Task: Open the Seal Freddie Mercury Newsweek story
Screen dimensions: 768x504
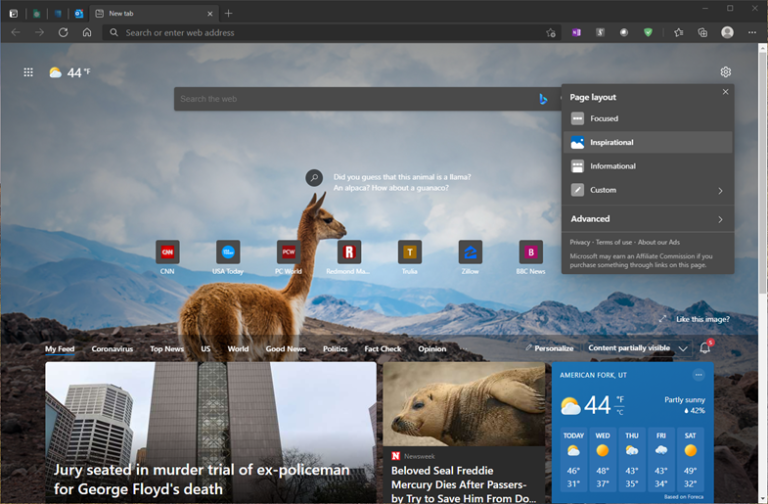Action: 464,432
